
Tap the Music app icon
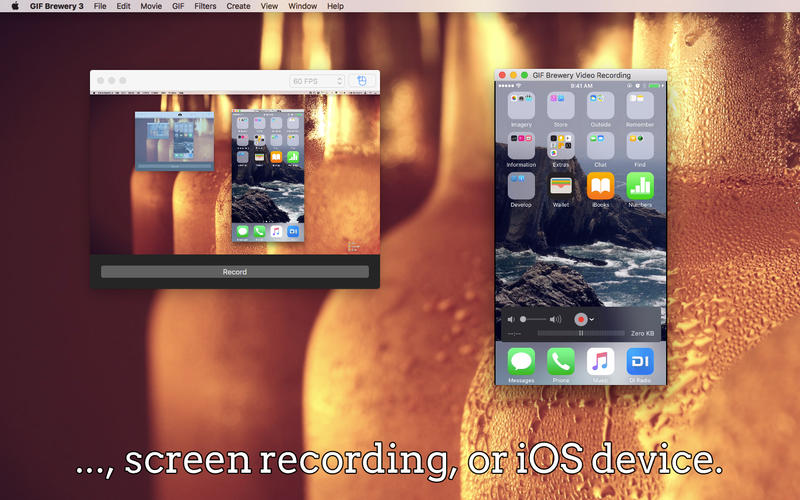click(600, 361)
